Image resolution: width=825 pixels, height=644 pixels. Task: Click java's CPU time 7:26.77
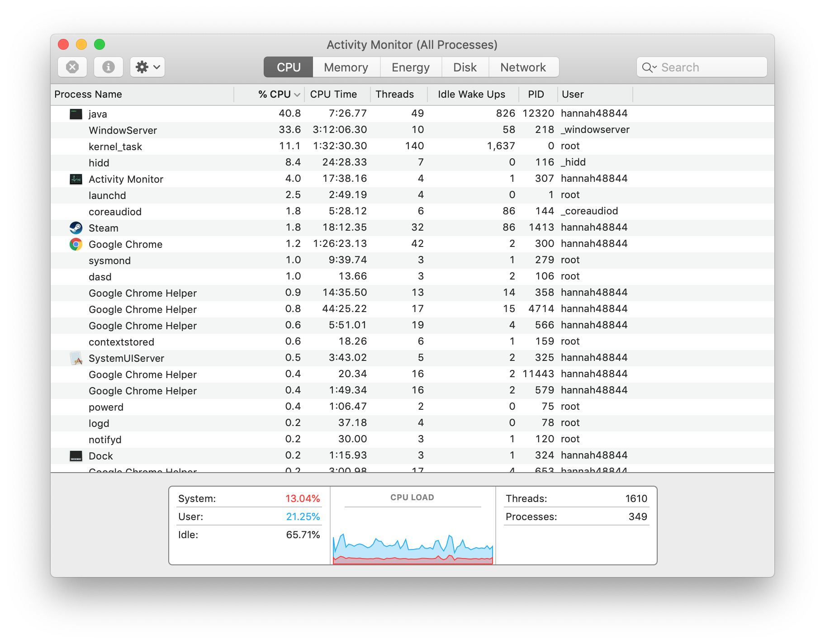click(x=347, y=113)
